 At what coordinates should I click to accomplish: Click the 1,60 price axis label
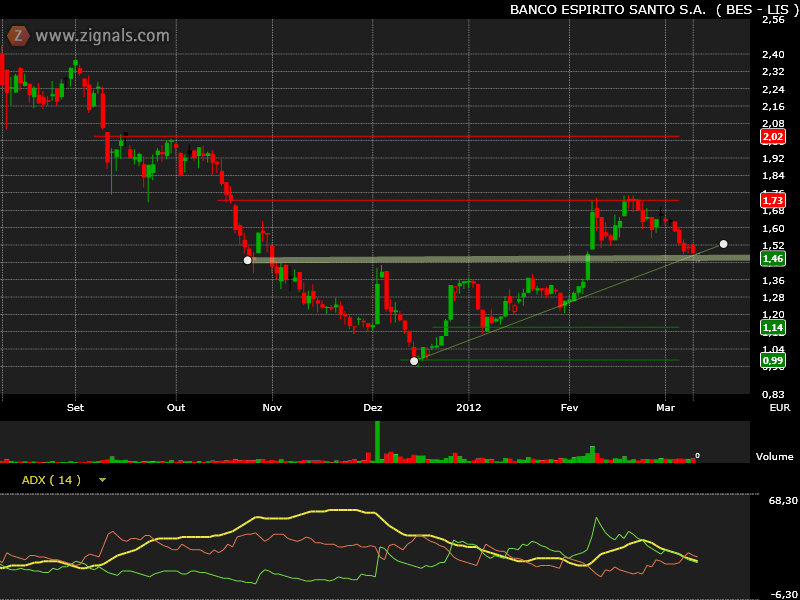773,228
